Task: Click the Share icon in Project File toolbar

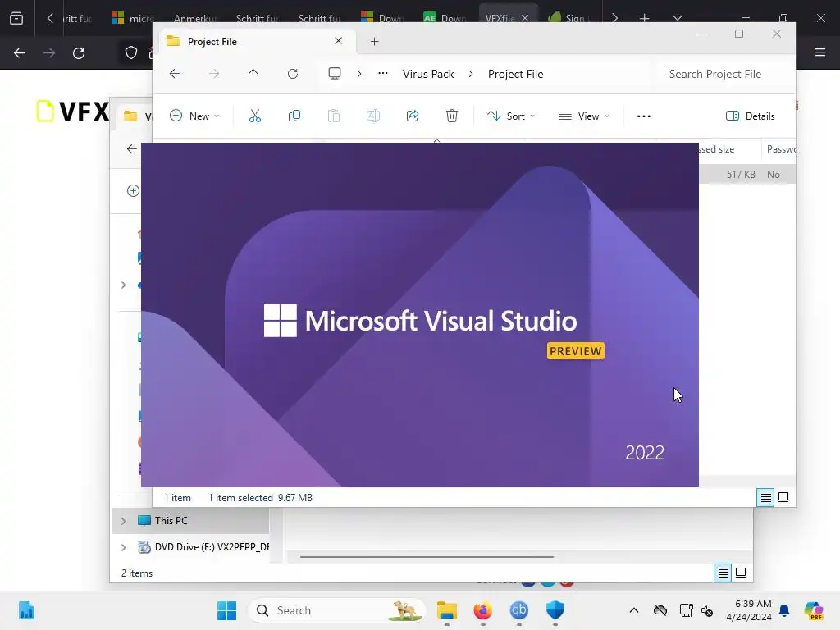Action: coord(413,116)
